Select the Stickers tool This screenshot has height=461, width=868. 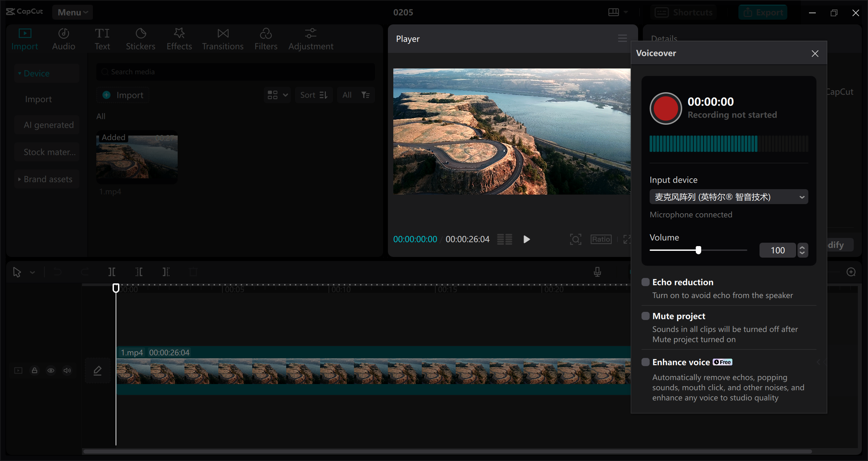(x=140, y=38)
